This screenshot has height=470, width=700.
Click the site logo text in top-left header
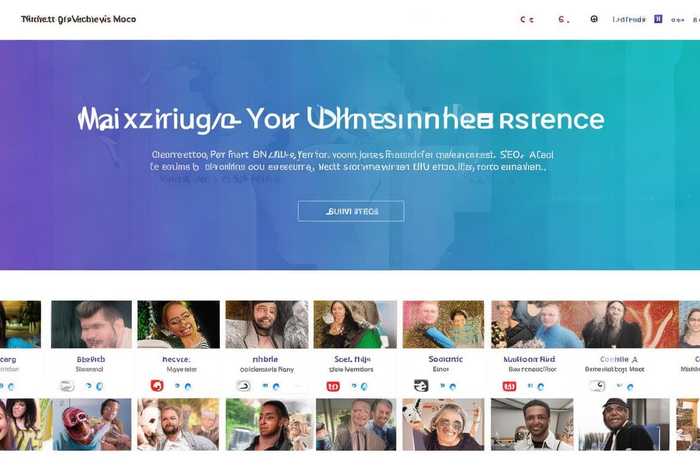pos(79,19)
